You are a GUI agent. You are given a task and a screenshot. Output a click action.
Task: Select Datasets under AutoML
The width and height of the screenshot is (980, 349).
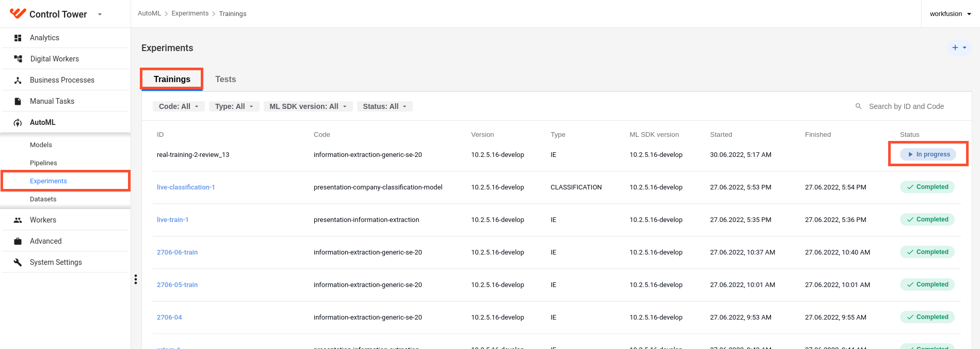click(x=43, y=199)
